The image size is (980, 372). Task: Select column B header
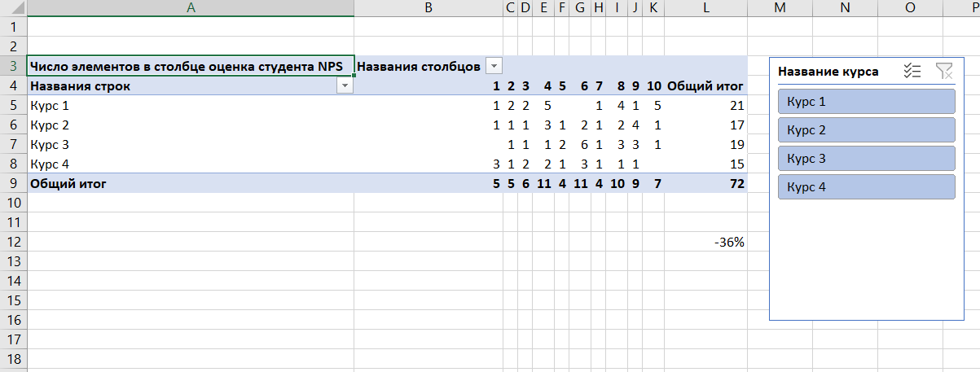coord(428,8)
